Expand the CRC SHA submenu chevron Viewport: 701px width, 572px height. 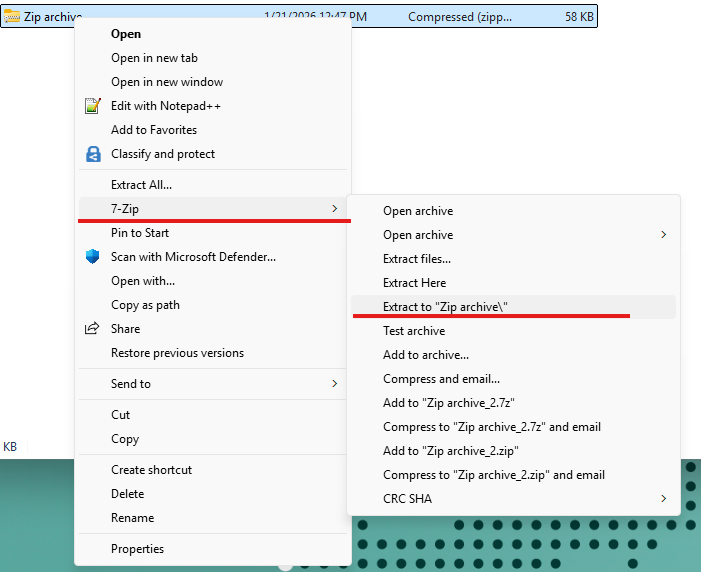click(663, 499)
